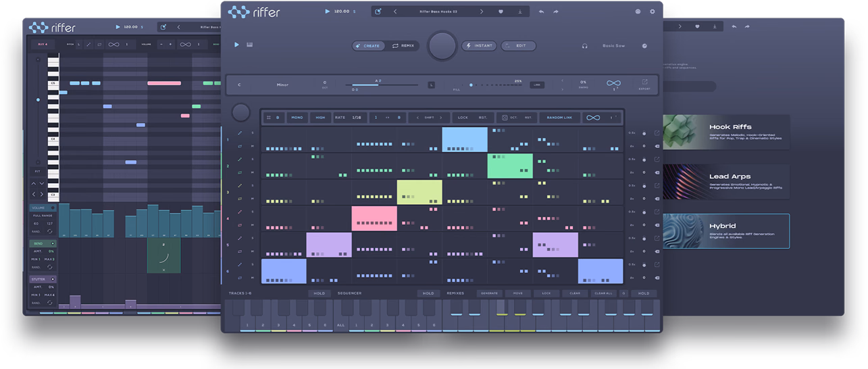Click the infinity icon right of Random Link
The width and height of the screenshot is (868, 369).
click(x=593, y=118)
